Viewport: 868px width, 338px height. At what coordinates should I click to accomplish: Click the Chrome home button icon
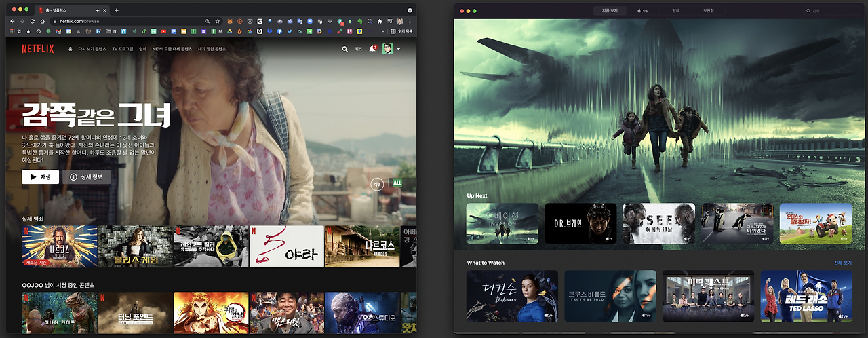pos(42,21)
